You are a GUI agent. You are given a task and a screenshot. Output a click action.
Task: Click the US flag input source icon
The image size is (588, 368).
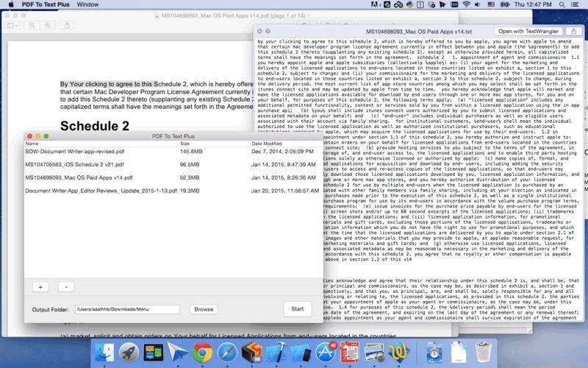[491, 4]
